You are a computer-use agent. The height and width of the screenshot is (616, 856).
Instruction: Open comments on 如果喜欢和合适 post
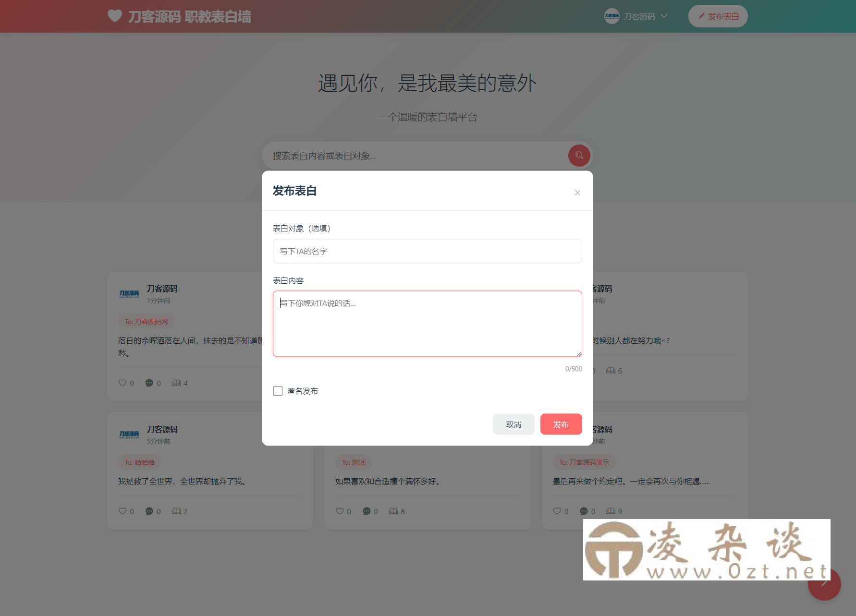(367, 511)
